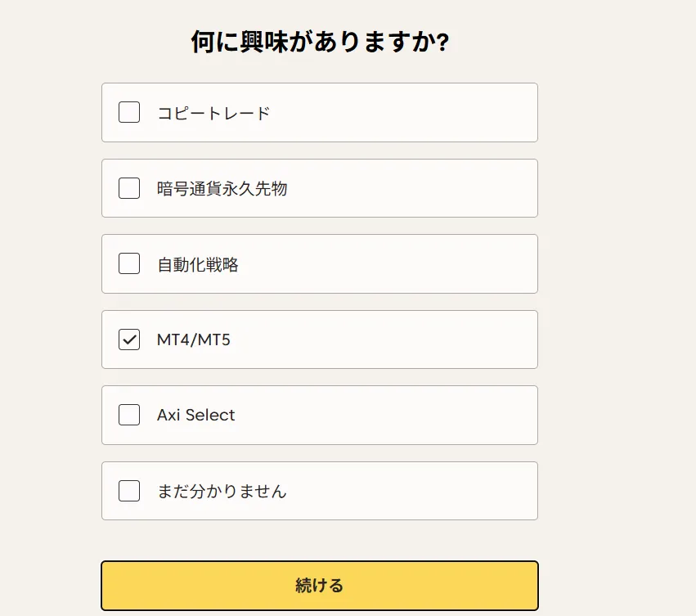Check the コピートレード checkbox
The width and height of the screenshot is (696, 616).
128,112
